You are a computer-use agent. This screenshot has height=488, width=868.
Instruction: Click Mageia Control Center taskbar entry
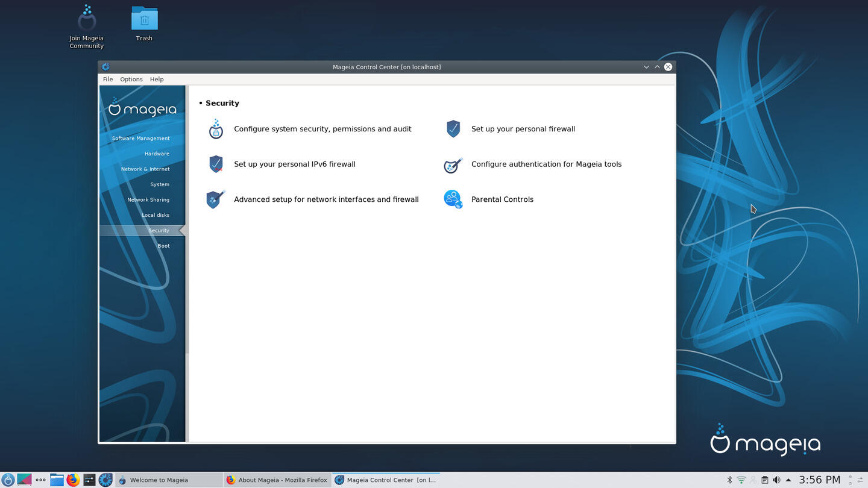pyautogui.click(x=386, y=480)
